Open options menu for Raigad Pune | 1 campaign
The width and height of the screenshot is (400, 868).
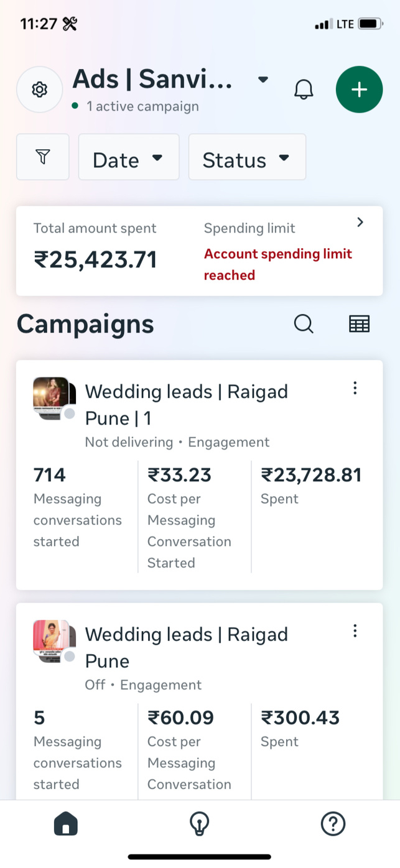(x=355, y=389)
